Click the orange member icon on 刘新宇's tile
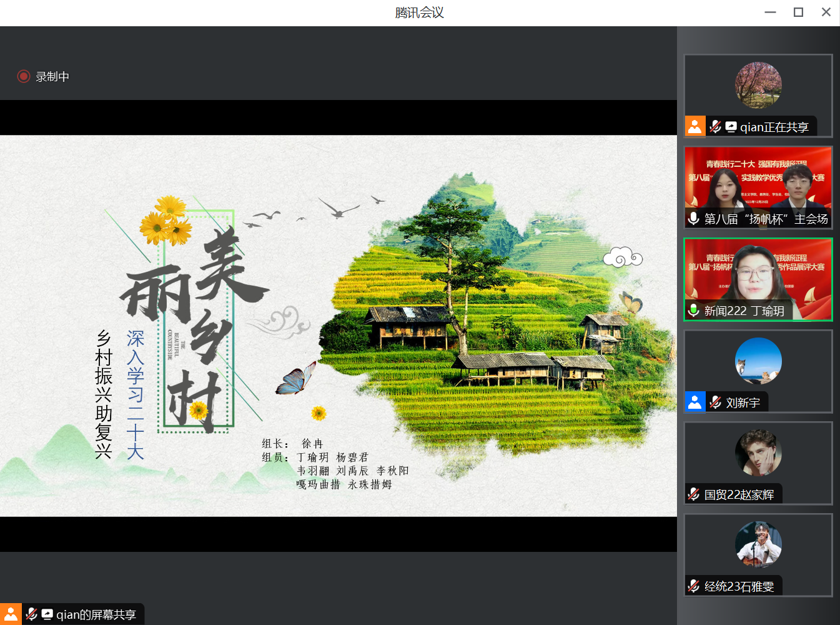The width and height of the screenshot is (840, 625). 695,402
